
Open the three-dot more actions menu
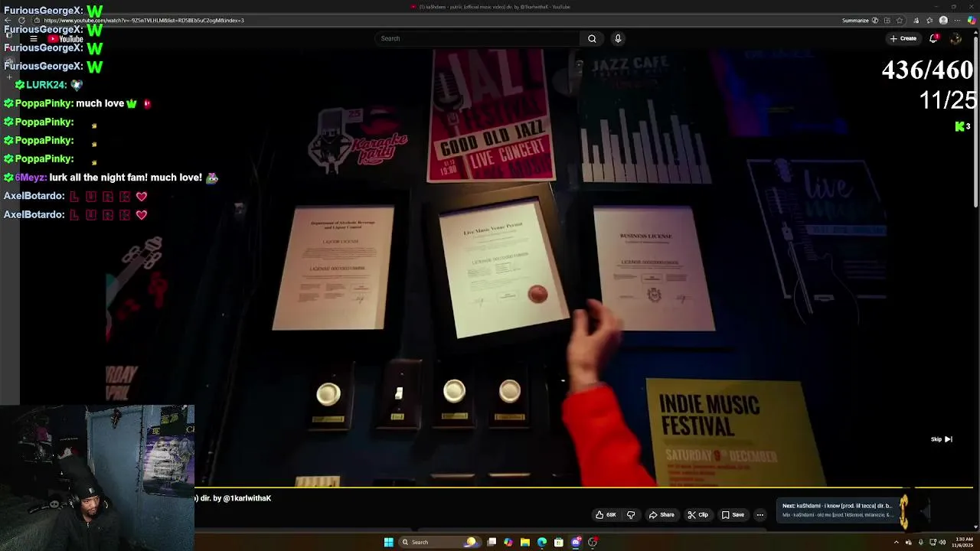click(760, 515)
